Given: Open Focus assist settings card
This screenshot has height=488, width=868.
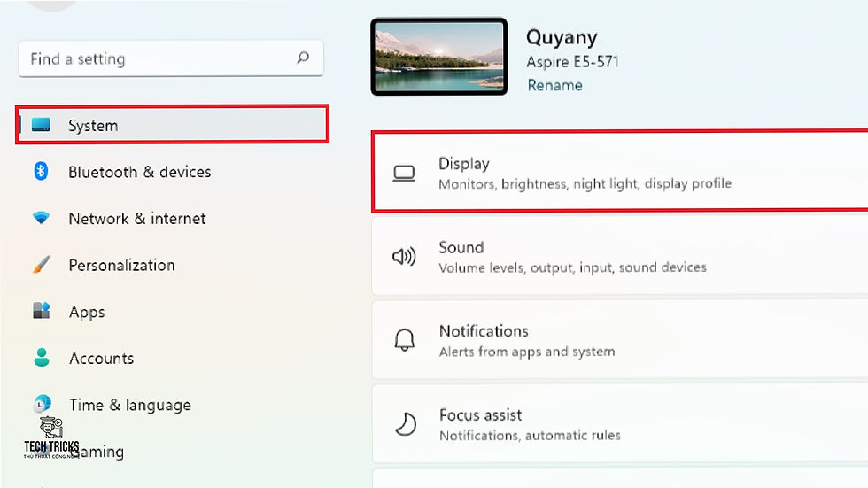Looking at the screenshot, I should coord(621,424).
